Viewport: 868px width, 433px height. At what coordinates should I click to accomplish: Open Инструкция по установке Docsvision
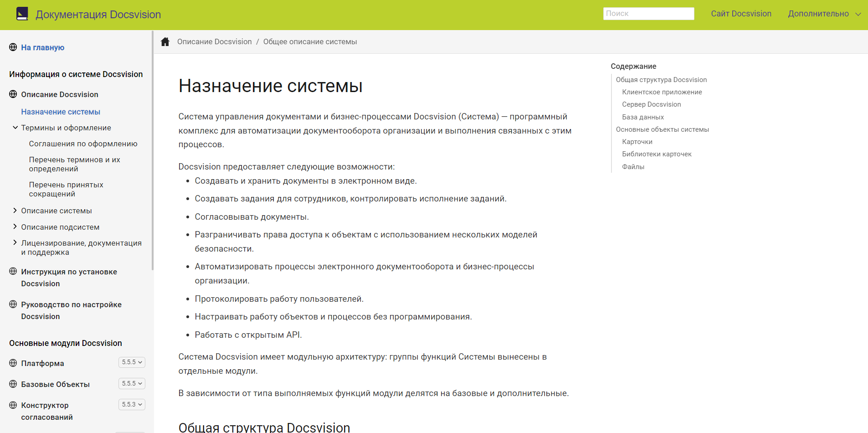(69, 278)
